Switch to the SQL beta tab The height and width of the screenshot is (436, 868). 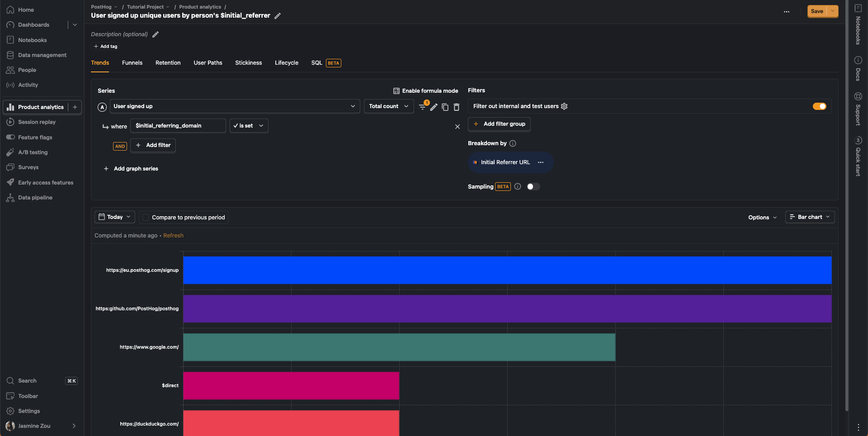click(x=326, y=63)
